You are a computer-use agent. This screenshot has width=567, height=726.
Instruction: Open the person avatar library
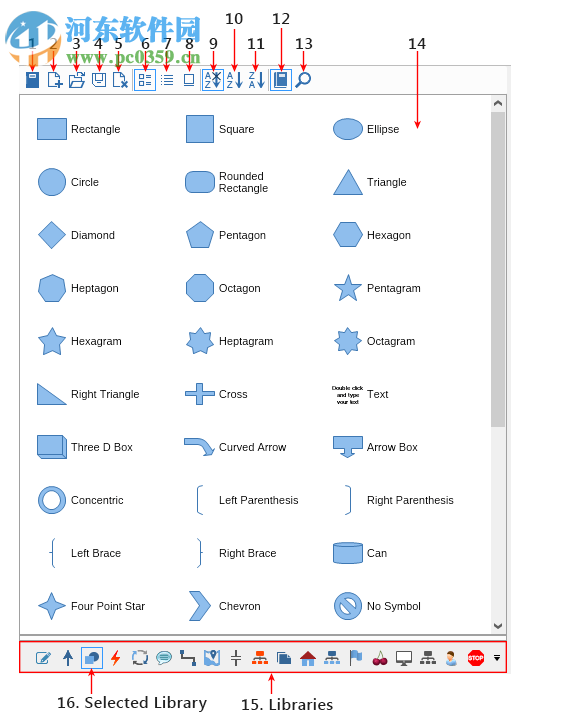coord(451,657)
